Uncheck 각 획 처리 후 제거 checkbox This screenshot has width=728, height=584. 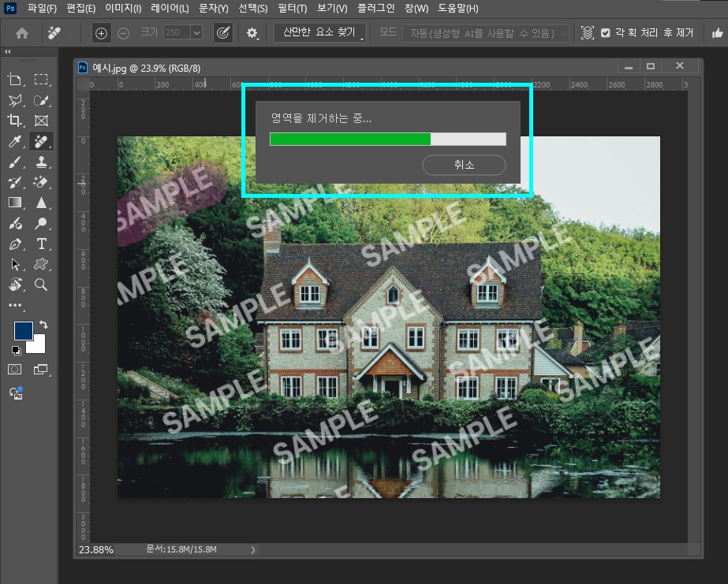[606, 33]
